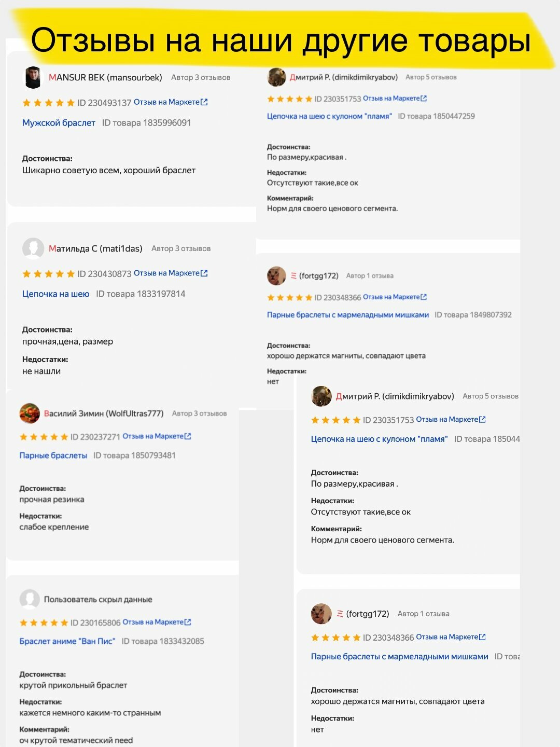Click the hidden-user avatar placeholder icon
Image resolution: width=560 pixels, height=747 pixels.
pyautogui.click(x=30, y=599)
